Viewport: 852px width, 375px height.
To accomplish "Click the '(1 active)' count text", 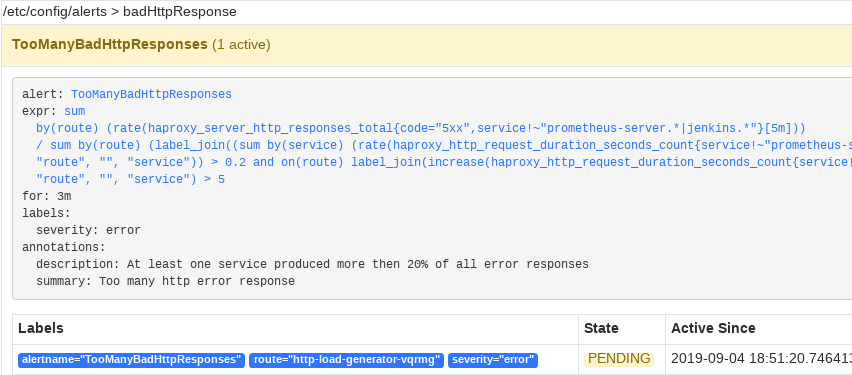I will tap(241, 45).
